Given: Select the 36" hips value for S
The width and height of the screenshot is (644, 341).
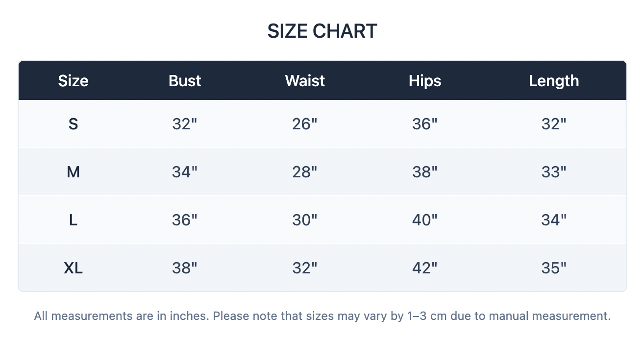Looking at the screenshot, I should [425, 124].
